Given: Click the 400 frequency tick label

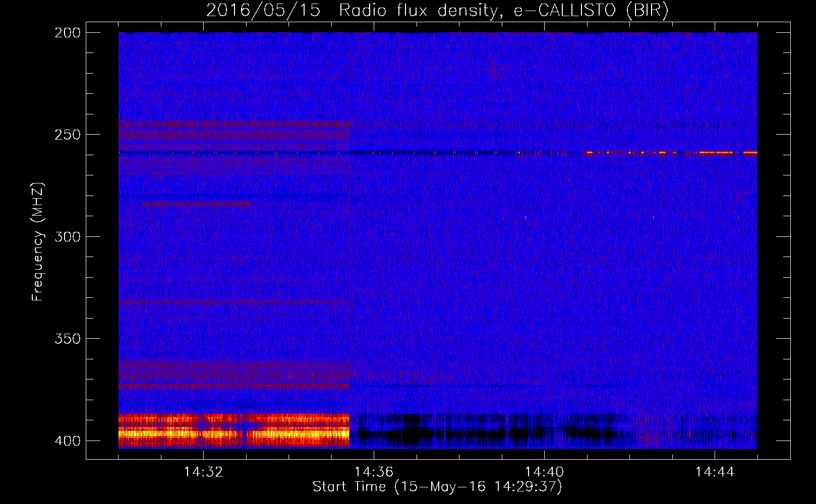Looking at the screenshot, I should pos(68,440).
